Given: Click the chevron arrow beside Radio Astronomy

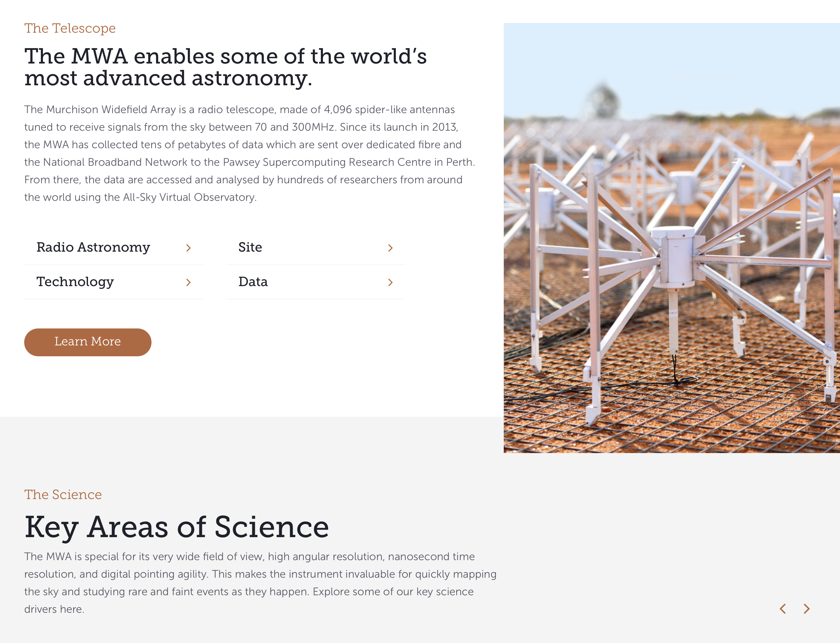Looking at the screenshot, I should pos(188,248).
